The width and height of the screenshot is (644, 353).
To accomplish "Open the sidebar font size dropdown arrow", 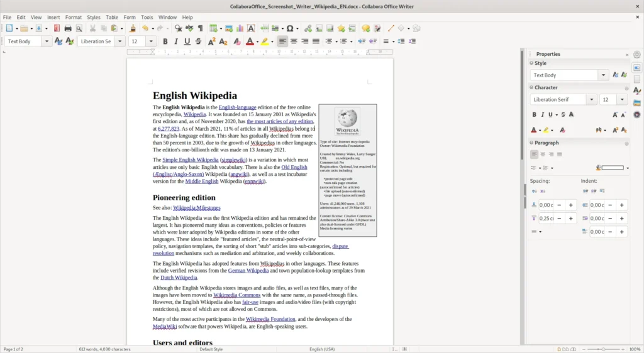I will pyautogui.click(x=622, y=100).
